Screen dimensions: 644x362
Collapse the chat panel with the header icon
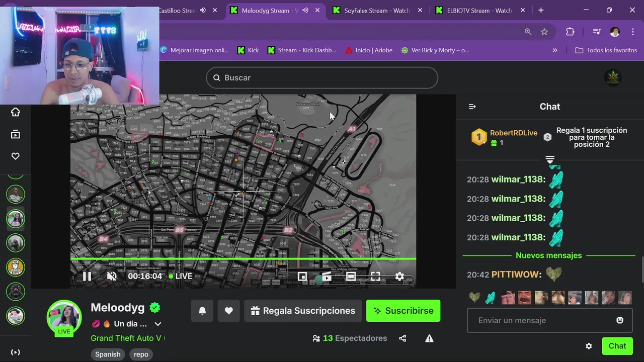pyautogui.click(x=472, y=107)
